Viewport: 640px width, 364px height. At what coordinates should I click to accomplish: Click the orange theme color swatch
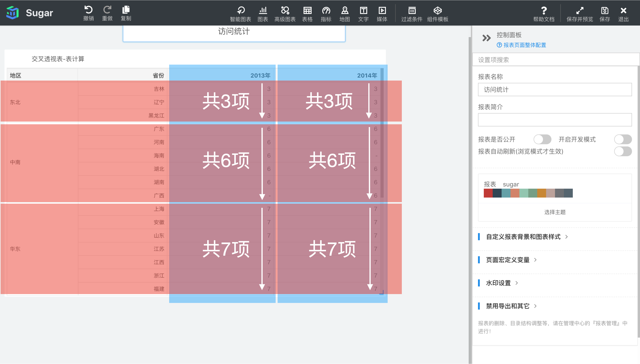(x=541, y=193)
